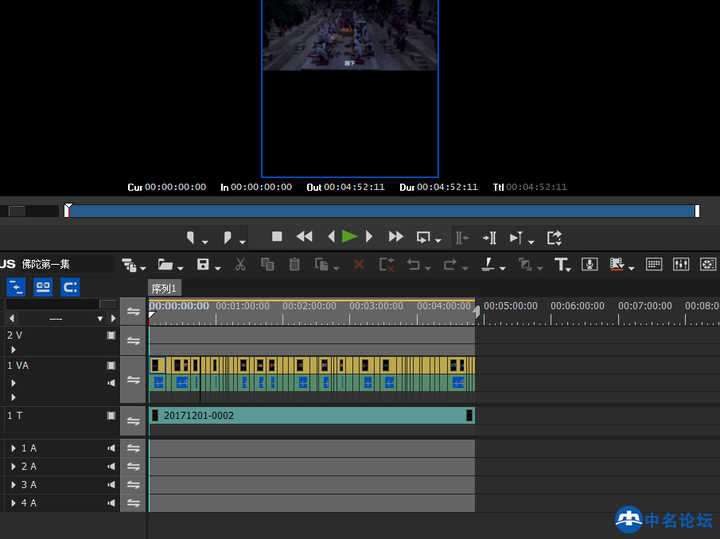
Task: Click the Fast Forward button
Action: click(x=395, y=237)
